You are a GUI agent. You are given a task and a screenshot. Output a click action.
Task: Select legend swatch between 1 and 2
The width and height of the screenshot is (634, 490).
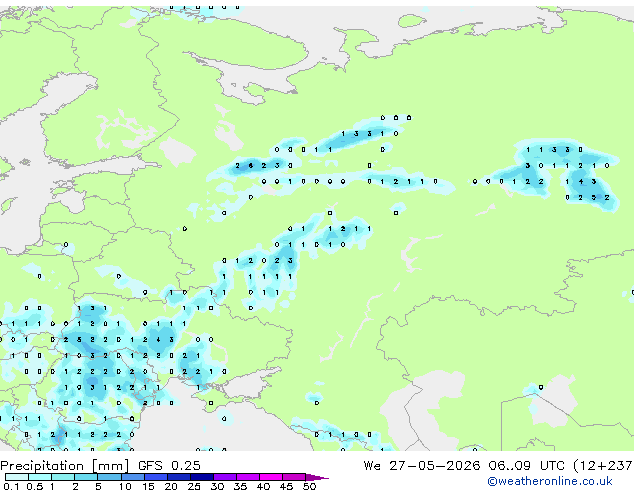(x=63, y=477)
